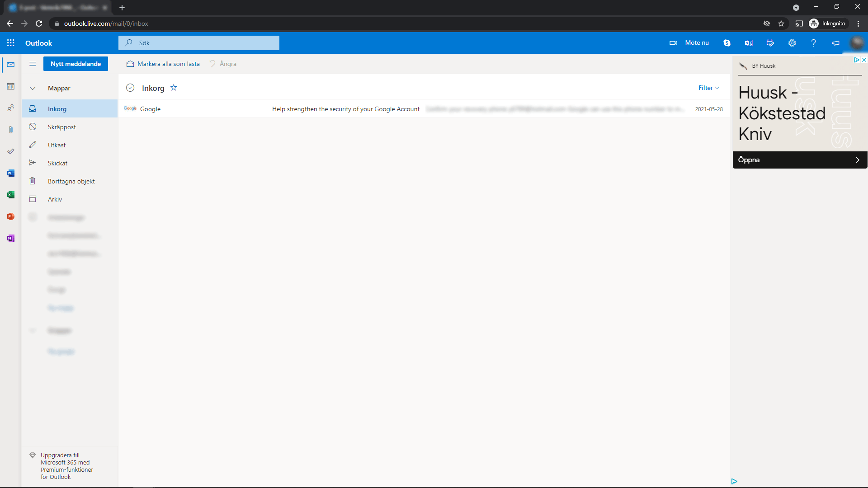Click the browser back arrow
This screenshot has width=868, height=488.
[x=10, y=23]
